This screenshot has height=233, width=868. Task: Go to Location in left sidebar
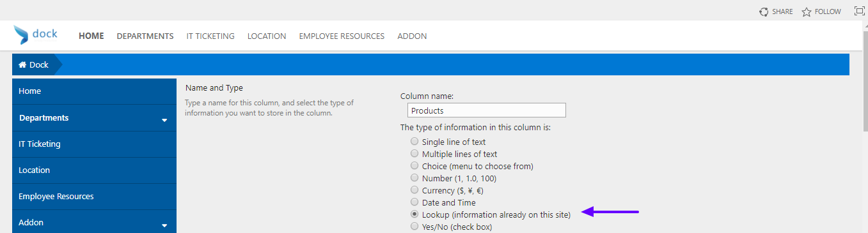94,170
